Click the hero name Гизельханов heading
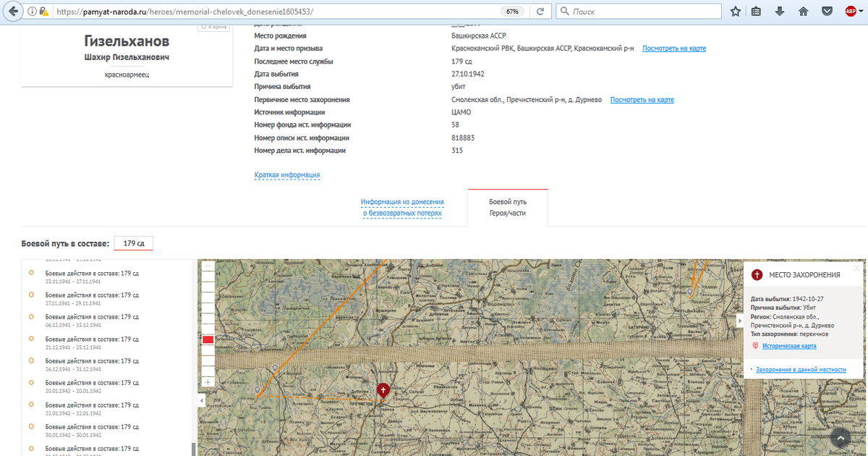Viewport: 868px width, 456px height. point(127,41)
